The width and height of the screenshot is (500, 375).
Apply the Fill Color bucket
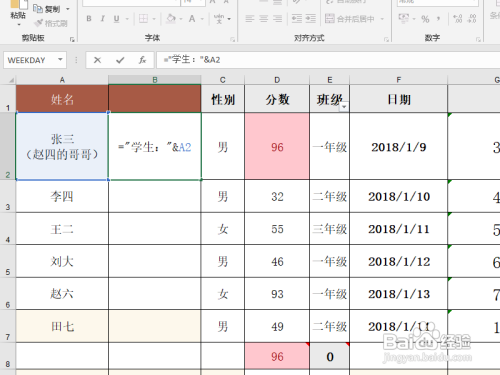click(x=171, y=19)
